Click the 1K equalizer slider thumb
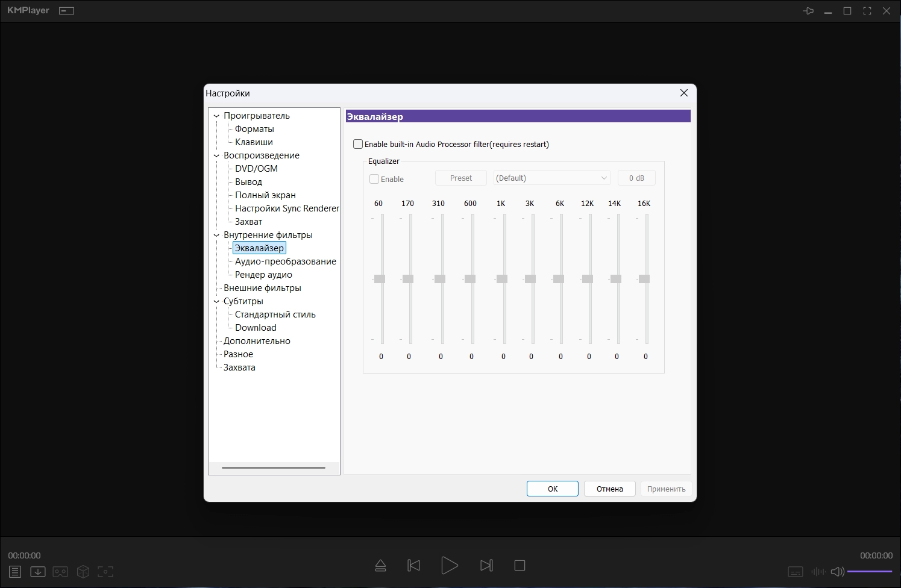Viewport: 901px width, 588px height. (x=502, y=279)
